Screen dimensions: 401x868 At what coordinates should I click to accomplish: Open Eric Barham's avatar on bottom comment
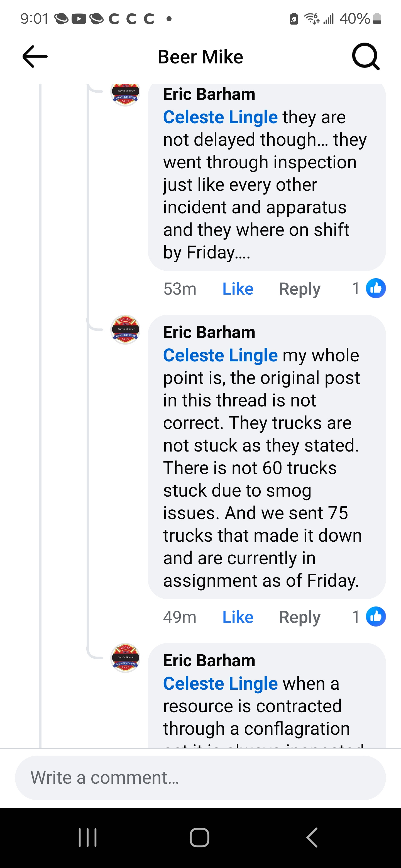126,658
